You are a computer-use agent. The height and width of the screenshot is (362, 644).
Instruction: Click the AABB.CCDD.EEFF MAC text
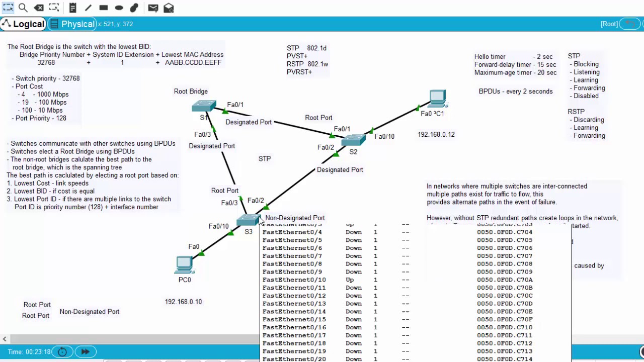pos(193,62)
